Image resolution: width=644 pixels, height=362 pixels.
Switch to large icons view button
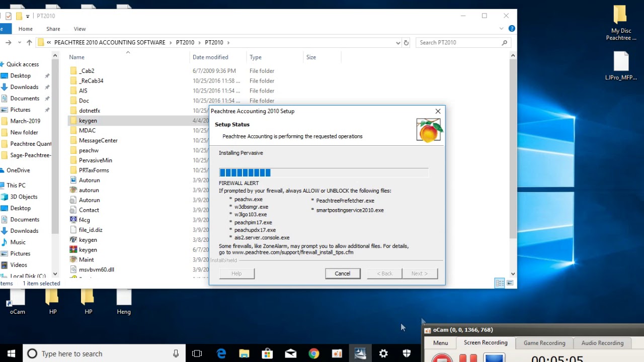point(510,283)
